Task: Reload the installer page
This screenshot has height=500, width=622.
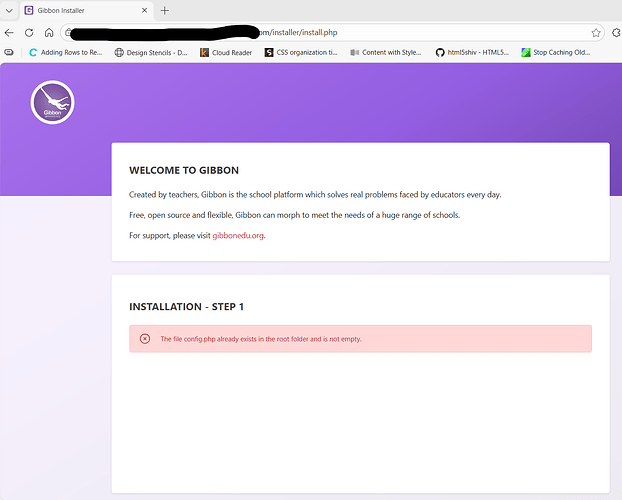Action: pos(29,32)
